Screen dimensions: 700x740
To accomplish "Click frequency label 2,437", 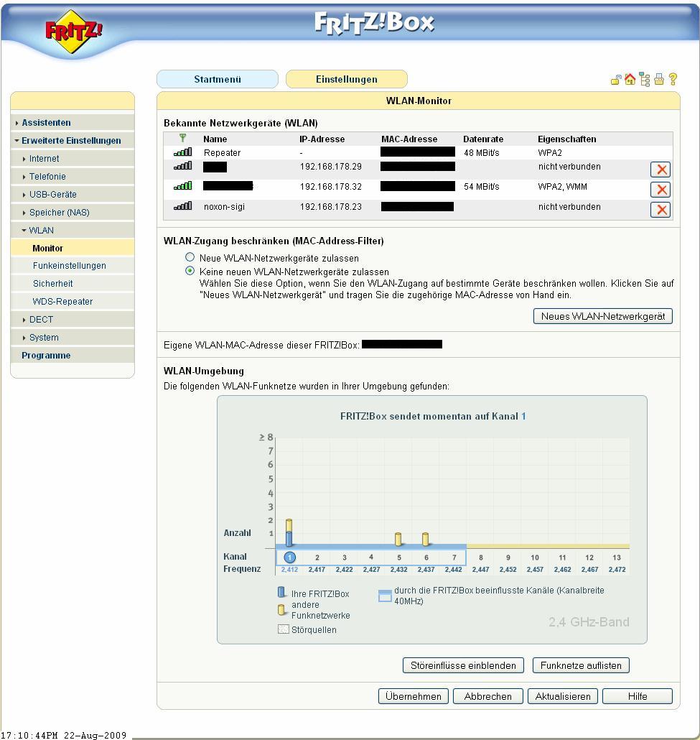I will pyautogui.click(x=426, y=570).
